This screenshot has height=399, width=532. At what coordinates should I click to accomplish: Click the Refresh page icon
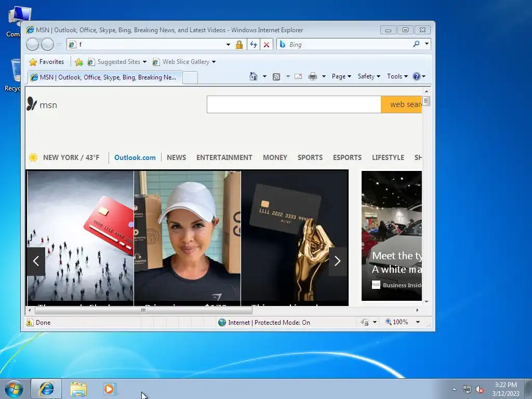point(254,45)
